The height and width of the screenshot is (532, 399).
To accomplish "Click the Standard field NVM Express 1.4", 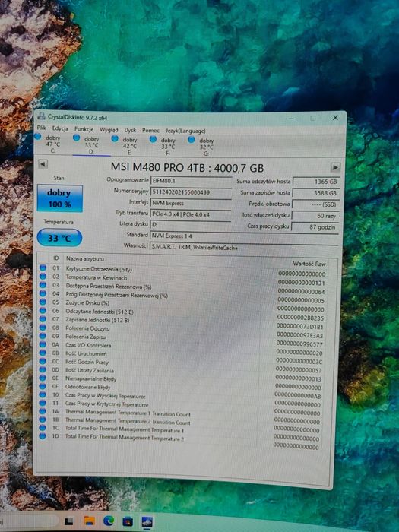I will 244,236.
